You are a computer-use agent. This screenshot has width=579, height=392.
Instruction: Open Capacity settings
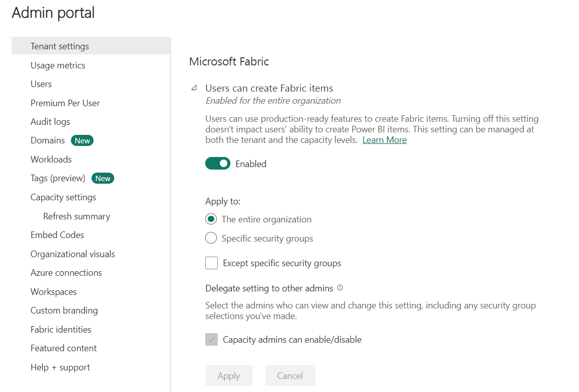[x=63, y=197]
